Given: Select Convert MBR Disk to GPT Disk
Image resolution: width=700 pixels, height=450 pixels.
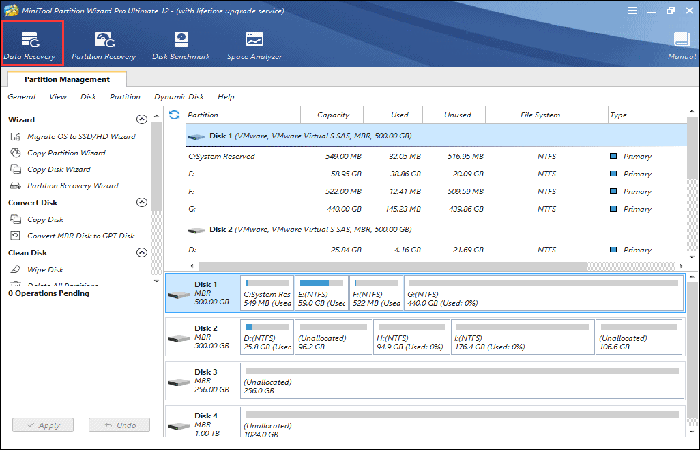Looking at the screenshot, I should point(82,236).
